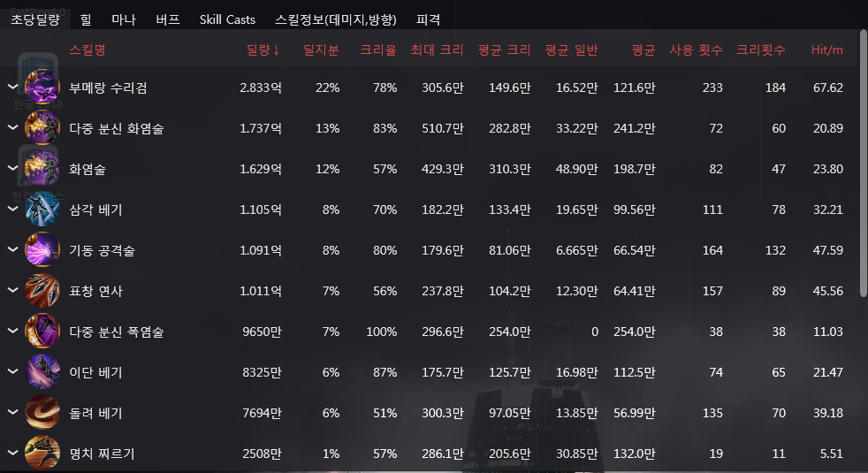
Task: Sort by the 크리율 column header
Action: (x=378, y=50)
